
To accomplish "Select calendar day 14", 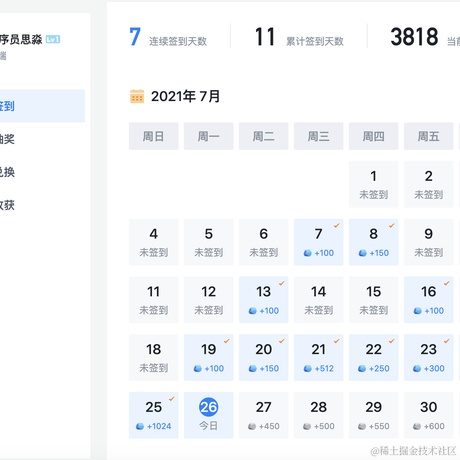I will pyautogui.click(x=319, y=300).
